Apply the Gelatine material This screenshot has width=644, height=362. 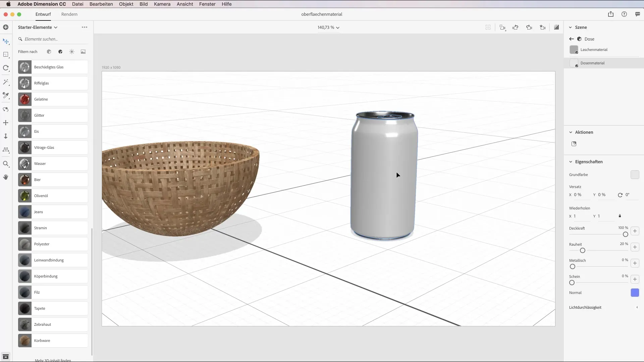53,99
